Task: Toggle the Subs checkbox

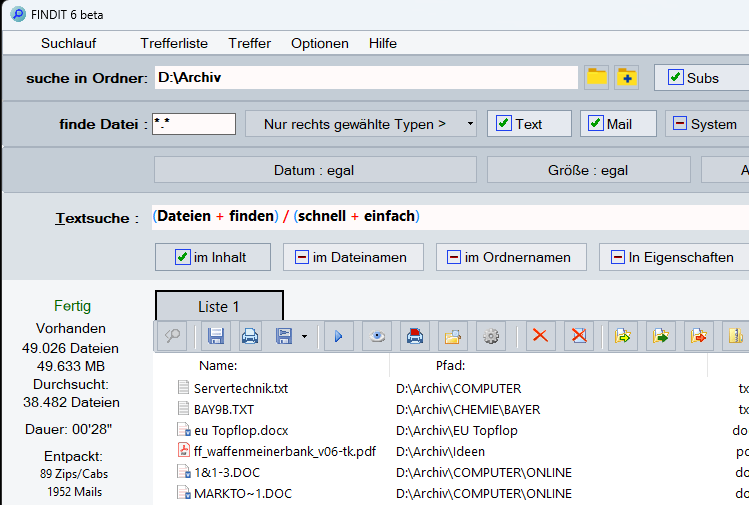Action: click(x=677, y=78)
